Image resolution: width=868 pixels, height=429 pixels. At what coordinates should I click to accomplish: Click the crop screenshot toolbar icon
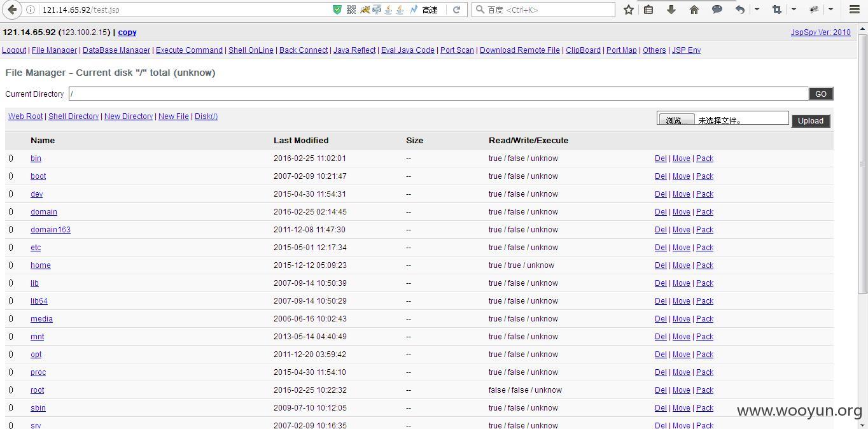(777, 10)
